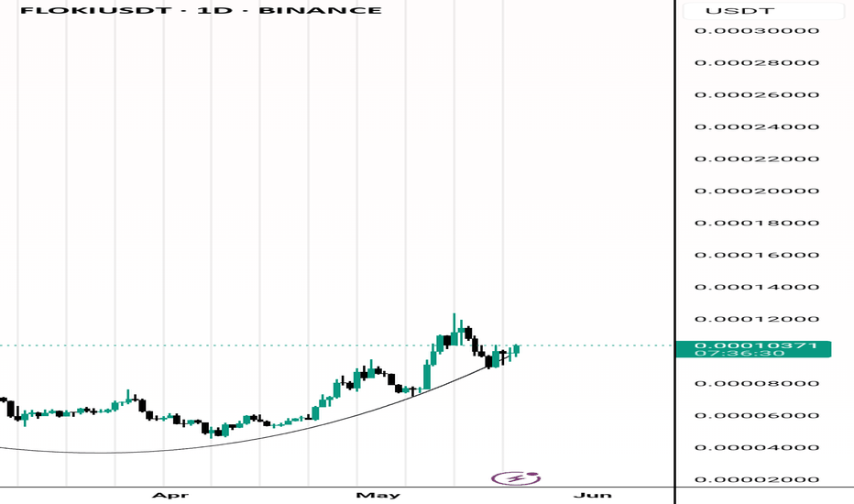
Task: Click the 0.00002000 price axis label
Action: click(757, 480)
